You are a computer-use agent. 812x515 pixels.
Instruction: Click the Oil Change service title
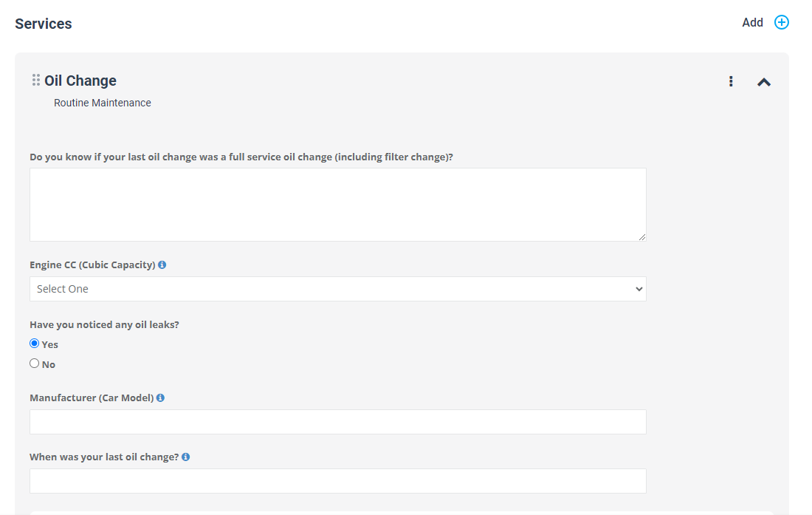click(x=80, y=81)
